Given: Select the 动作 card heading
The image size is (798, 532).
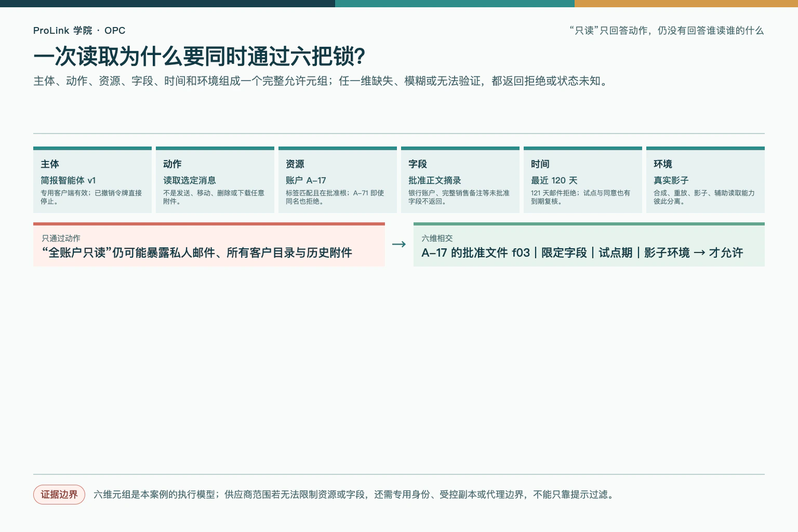Looking at the screenshot, I should pos(172,164).
